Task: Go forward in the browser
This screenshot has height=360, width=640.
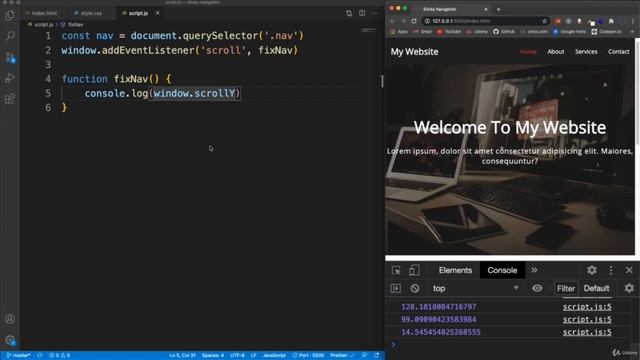Action: (x=403, y=21)
